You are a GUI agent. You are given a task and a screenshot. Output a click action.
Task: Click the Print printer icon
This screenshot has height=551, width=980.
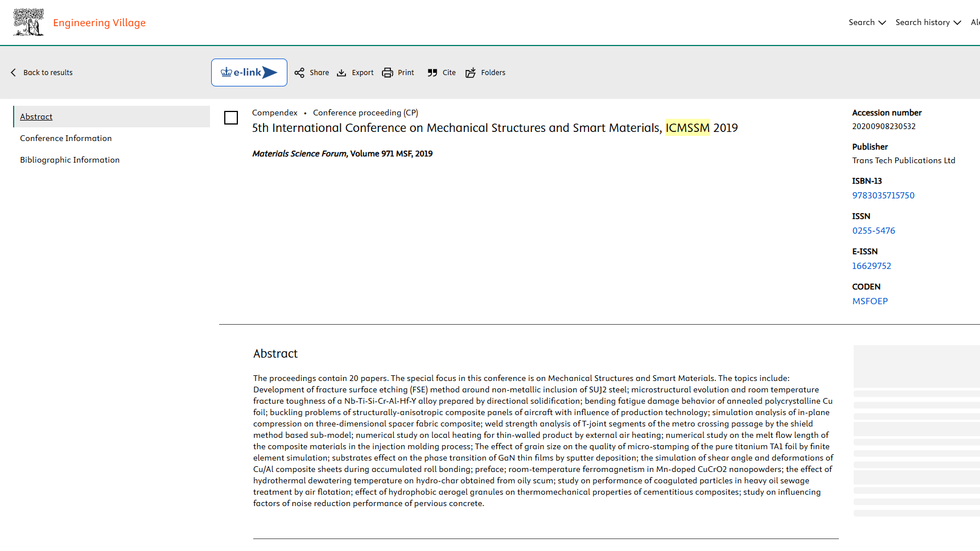388,73
